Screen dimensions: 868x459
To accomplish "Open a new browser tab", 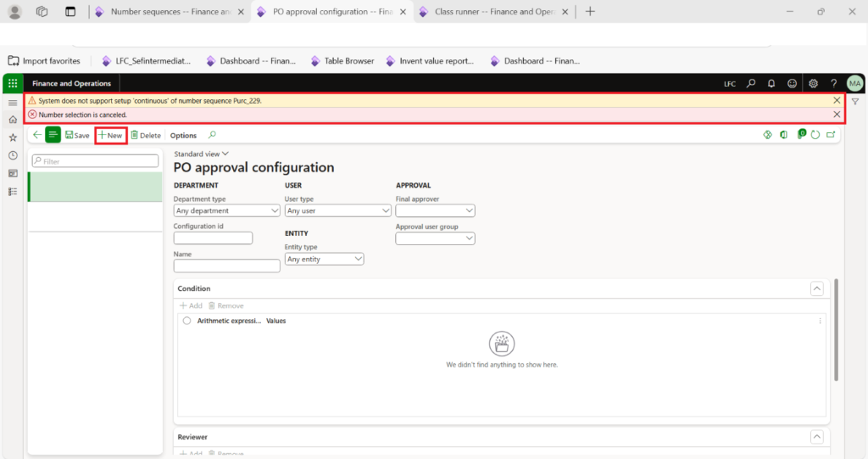I will (590, 12).
